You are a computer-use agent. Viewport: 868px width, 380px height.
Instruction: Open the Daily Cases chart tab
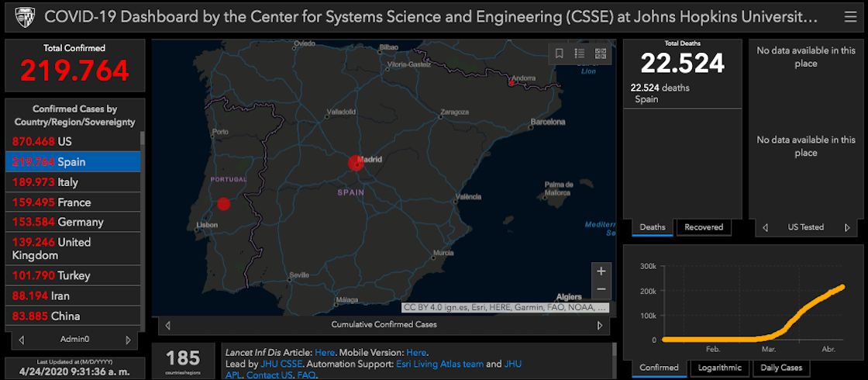point(780,368)
